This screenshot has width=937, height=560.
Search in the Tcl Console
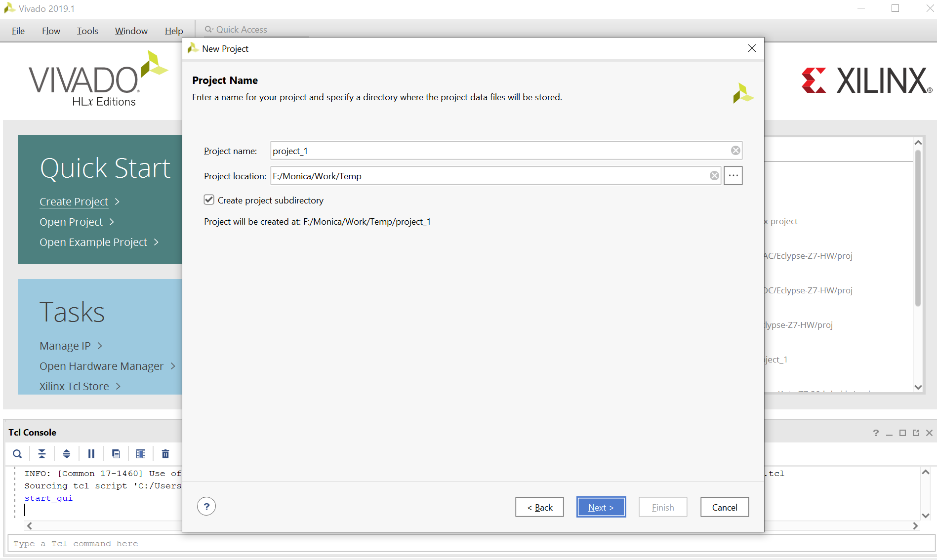[17, 454]
